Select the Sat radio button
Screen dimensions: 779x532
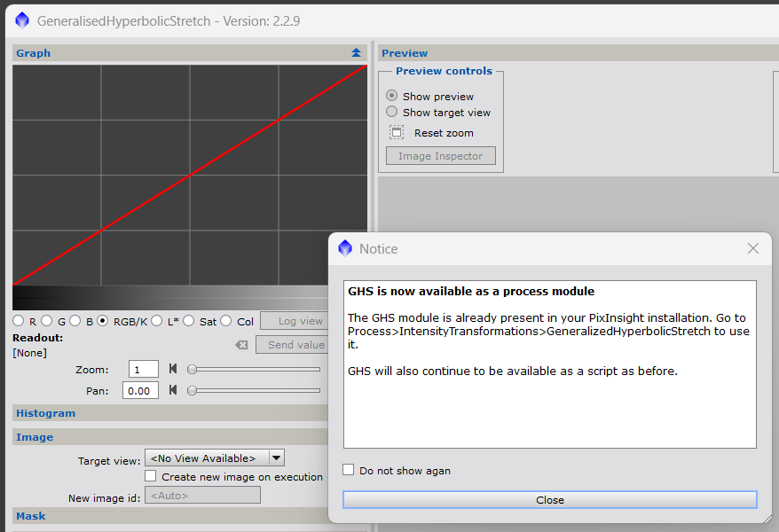point(189,321)
